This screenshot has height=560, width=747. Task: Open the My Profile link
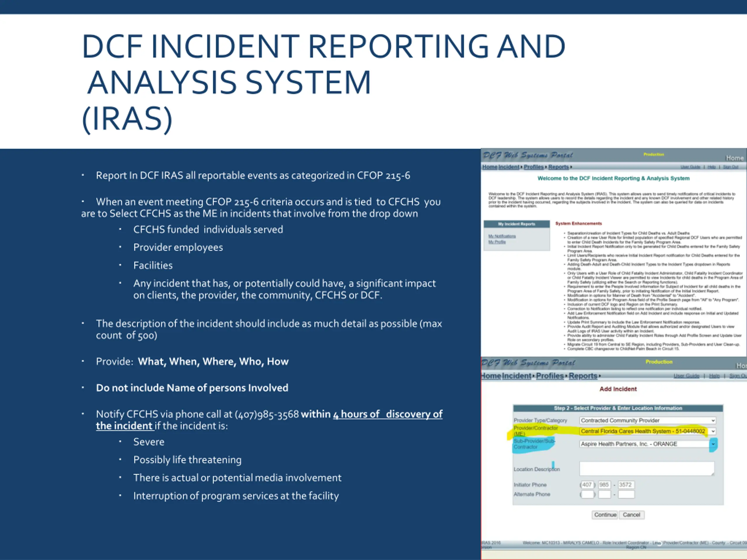pos(497,242)
